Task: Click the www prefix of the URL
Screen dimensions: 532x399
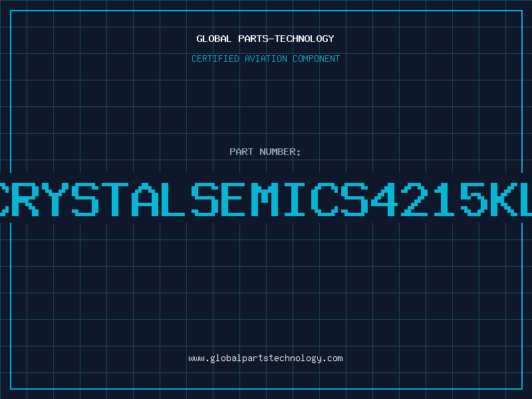Action: pos(196,358)
